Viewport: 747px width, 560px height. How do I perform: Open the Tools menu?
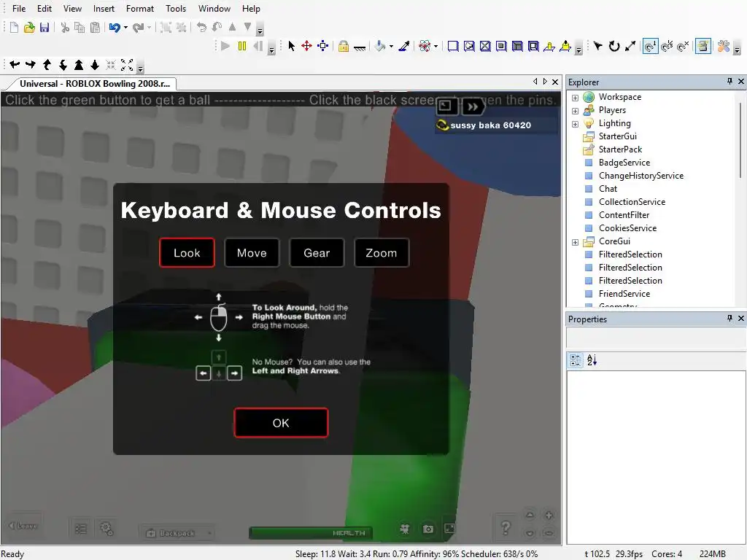point(176,9)
